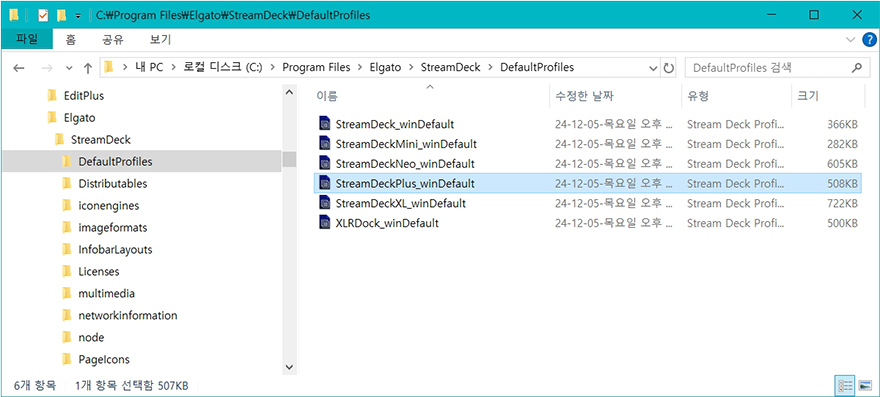The image size is (880, 397).
Task: Click Program Files in the address path
Action: 316,67
